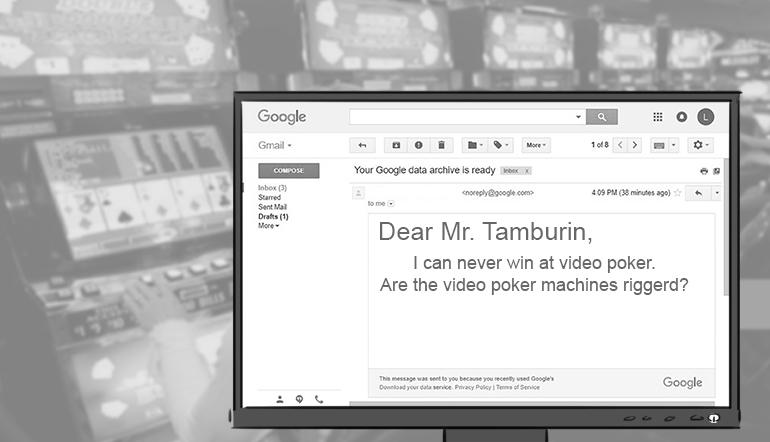Viewport: 770px width, 442px height.
Task: Open the Settings gear menu
Action: pyautogui.click(x=700, y=145)
